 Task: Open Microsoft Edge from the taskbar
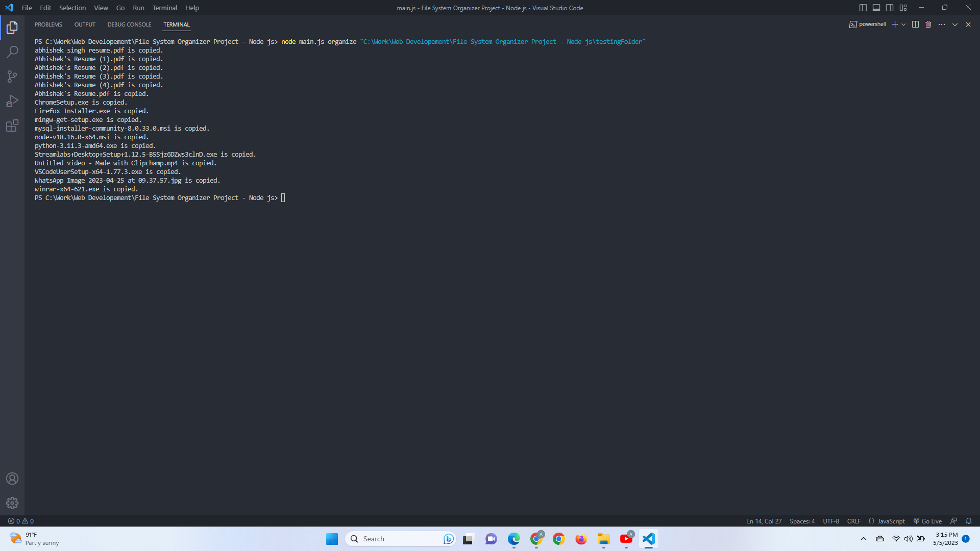513,539
